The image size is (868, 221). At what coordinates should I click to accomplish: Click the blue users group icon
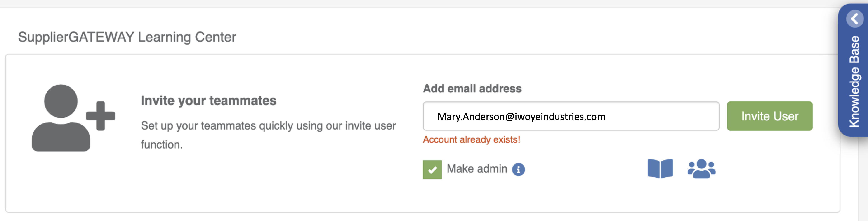point(701,168)
